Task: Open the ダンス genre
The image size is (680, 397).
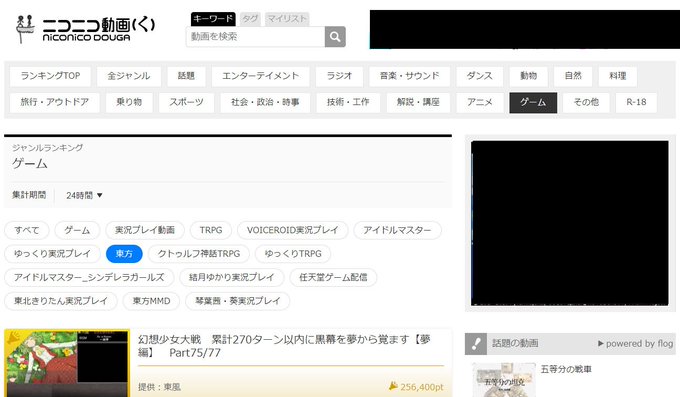Action: tap(479, 76)
